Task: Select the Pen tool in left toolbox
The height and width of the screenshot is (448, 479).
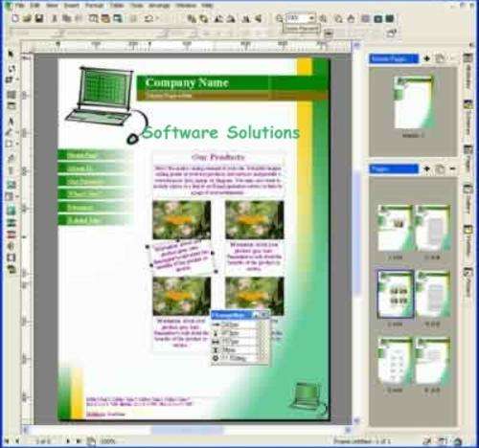Action: pyautogui.click(x=11, y=121)
